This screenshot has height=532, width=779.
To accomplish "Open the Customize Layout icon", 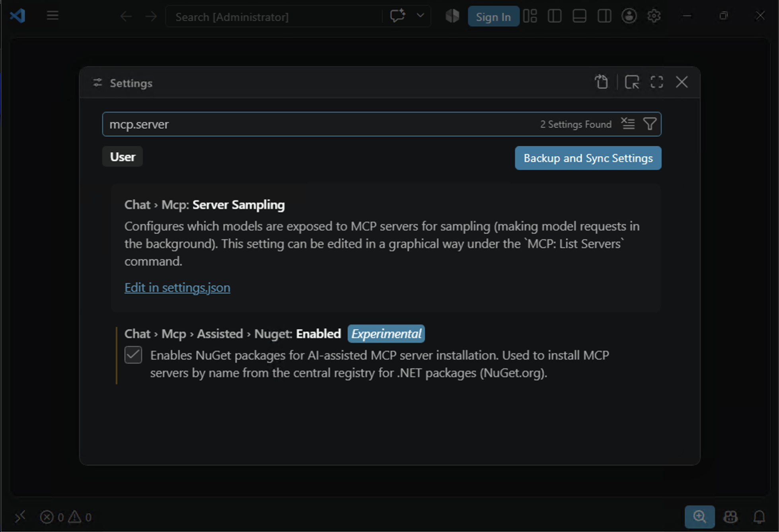I will pos(530,16).
